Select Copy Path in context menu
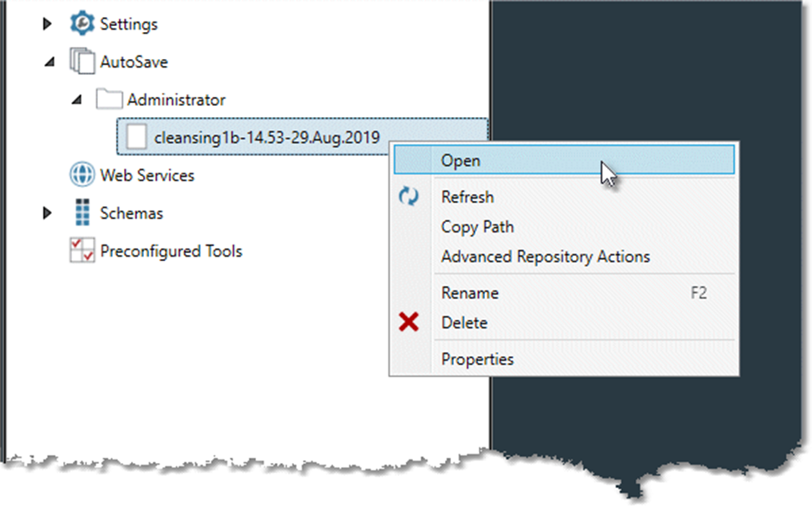 [x=477, y=227]
